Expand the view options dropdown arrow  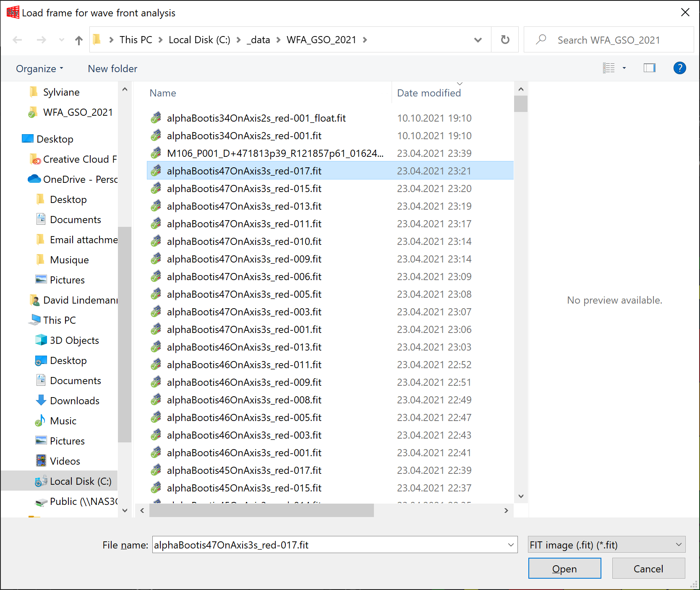(x=624, y=68)
